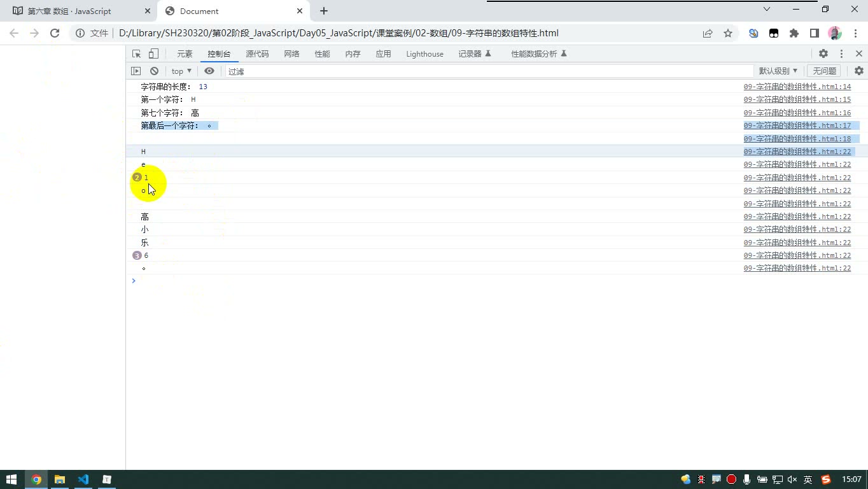Open source link 09-字符串的数组特性.html:16
This screenshot has height=489, width=868.
click(797, 113)
